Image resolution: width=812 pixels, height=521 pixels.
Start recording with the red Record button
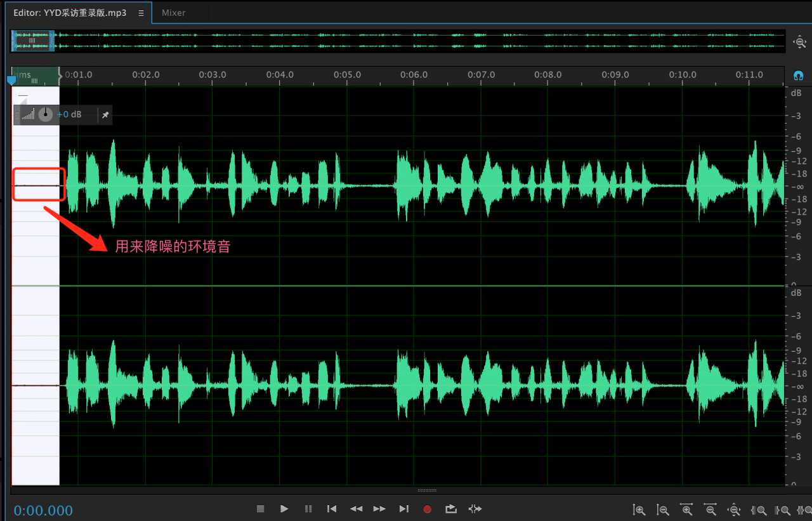click(428, 509)
